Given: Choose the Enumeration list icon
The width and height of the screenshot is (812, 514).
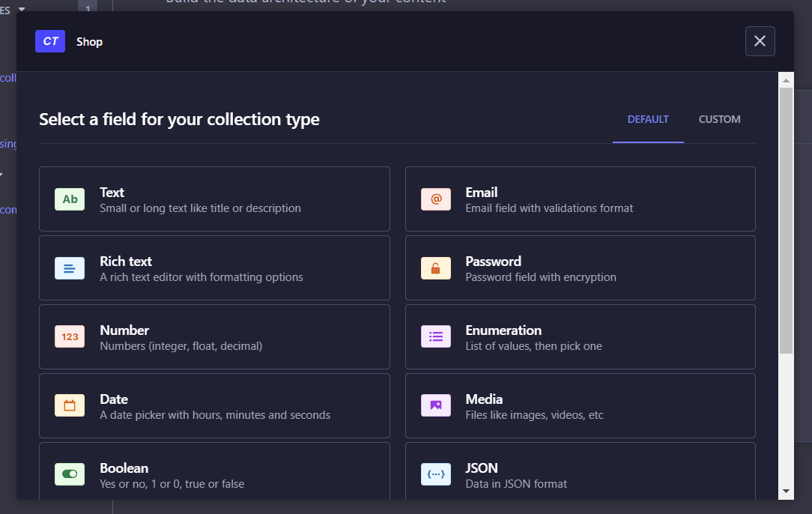Looking at the screenshot, I should click(436, 337).
